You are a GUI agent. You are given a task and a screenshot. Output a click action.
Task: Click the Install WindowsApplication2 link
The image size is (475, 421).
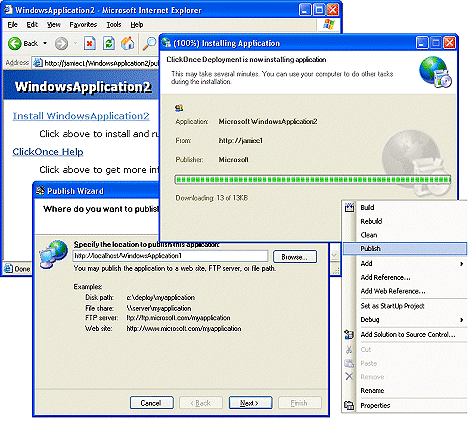pos(81,116)
